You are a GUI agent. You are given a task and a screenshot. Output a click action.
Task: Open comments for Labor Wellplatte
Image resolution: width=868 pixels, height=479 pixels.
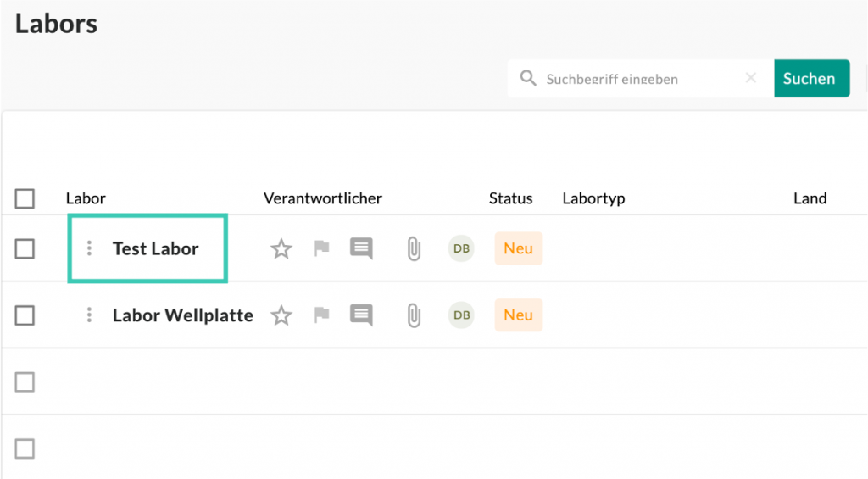click(x=361, y=315)
